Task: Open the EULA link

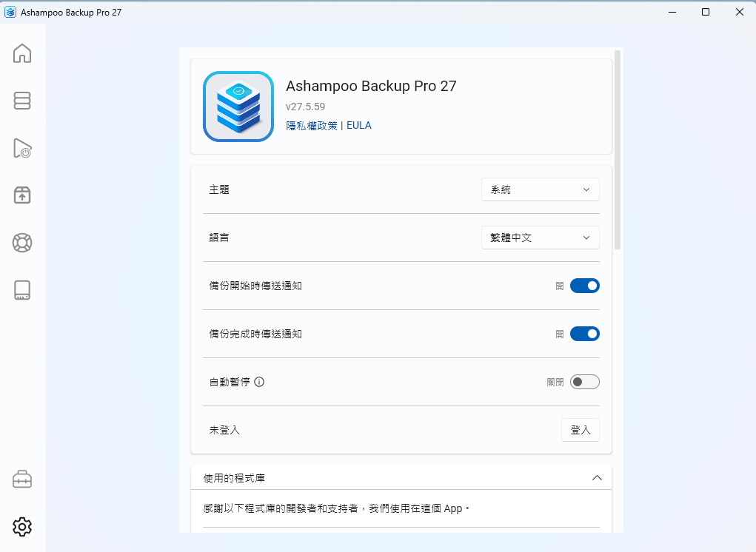Action: point(359,125)
